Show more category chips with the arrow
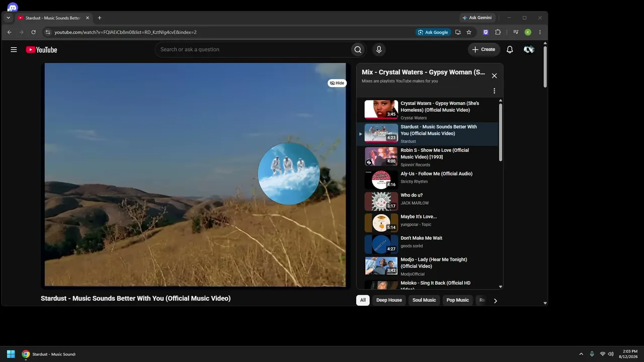644x362 pixels. (495, 301)
